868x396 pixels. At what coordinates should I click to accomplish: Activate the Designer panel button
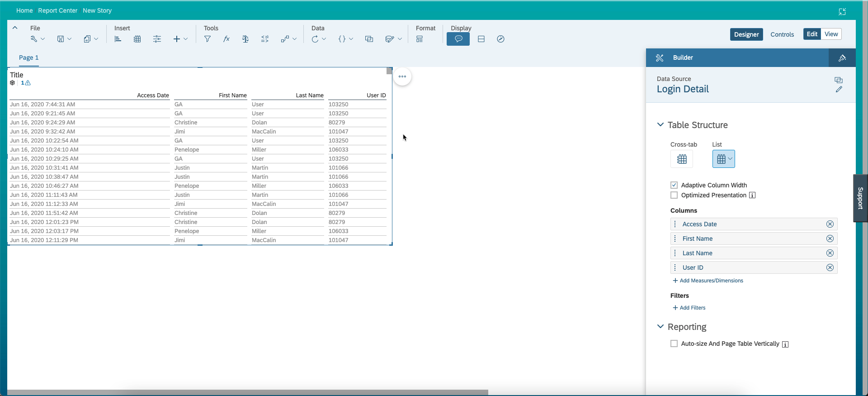coord(746,34)
